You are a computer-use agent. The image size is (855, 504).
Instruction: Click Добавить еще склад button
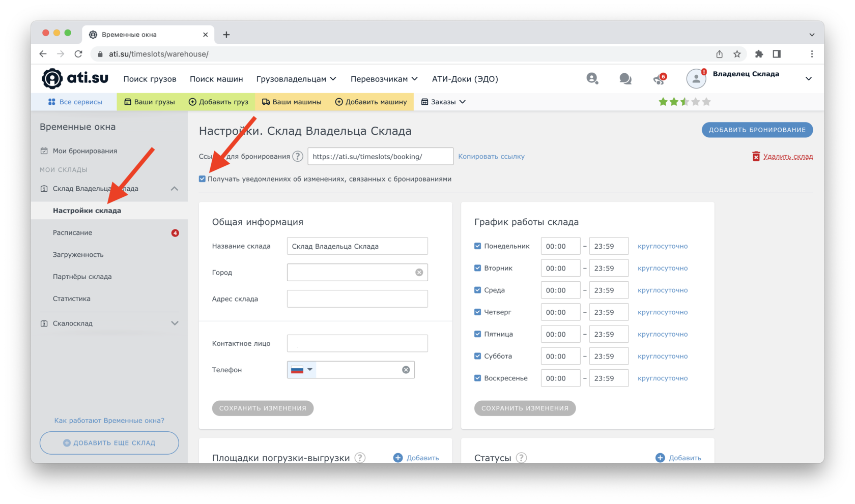pyautogui.click(x=109, y=443)
